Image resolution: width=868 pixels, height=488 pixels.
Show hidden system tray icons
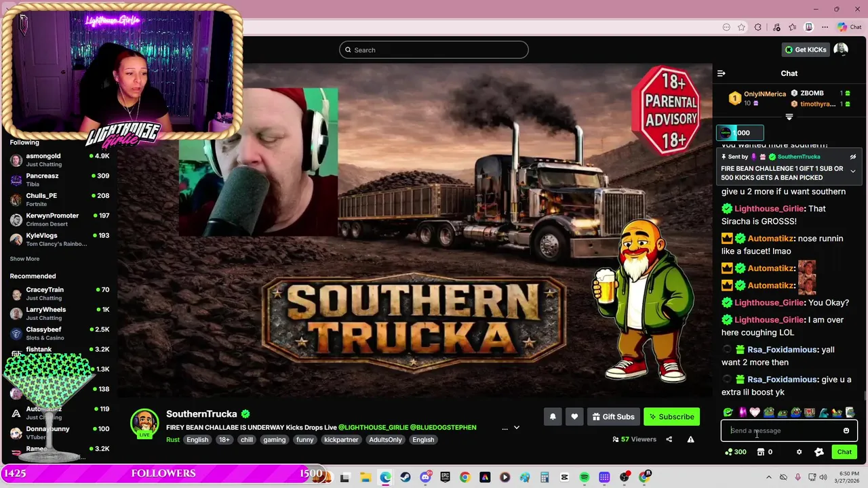pyautogui.click(x=768, y=477)
